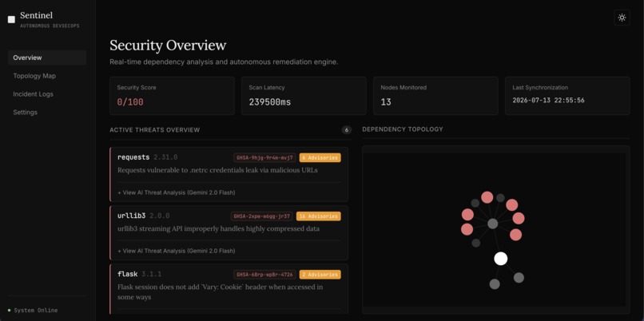644x321 pixels.
Task: Click the GHSA-68rp-wp8r-4726 advisory tag
Action: (x=264, y=274)
